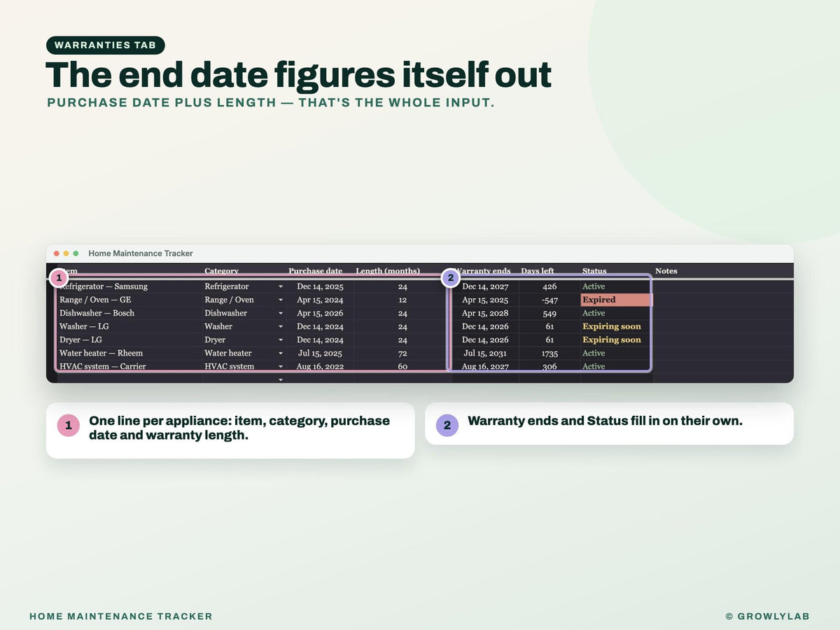Image resolution: width=840 pixels, height=630 pixels.
Task: Open the Washer row category dropdown arrow
Action: tap(281, 326)
